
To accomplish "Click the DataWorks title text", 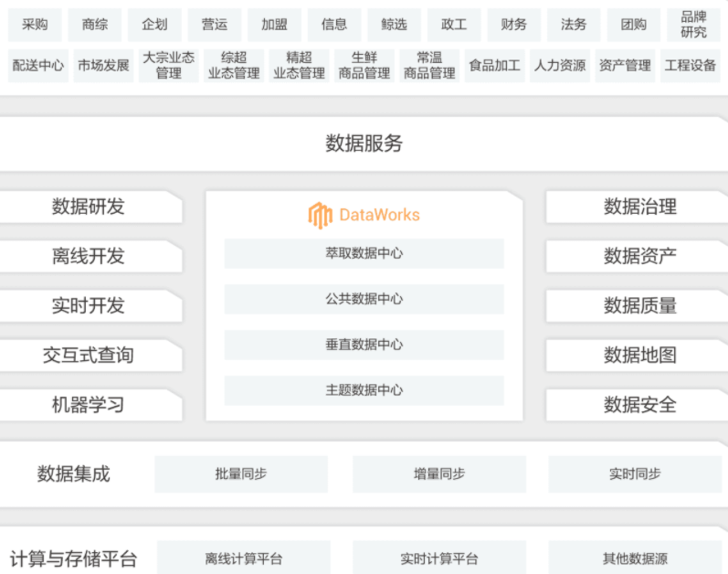I will (379, 215).
